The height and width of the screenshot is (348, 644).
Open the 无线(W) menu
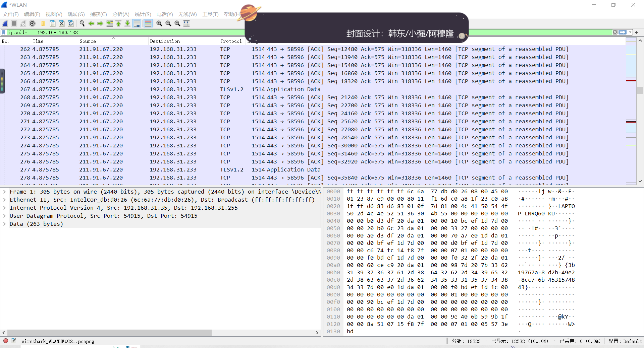(x=187, y=14)
